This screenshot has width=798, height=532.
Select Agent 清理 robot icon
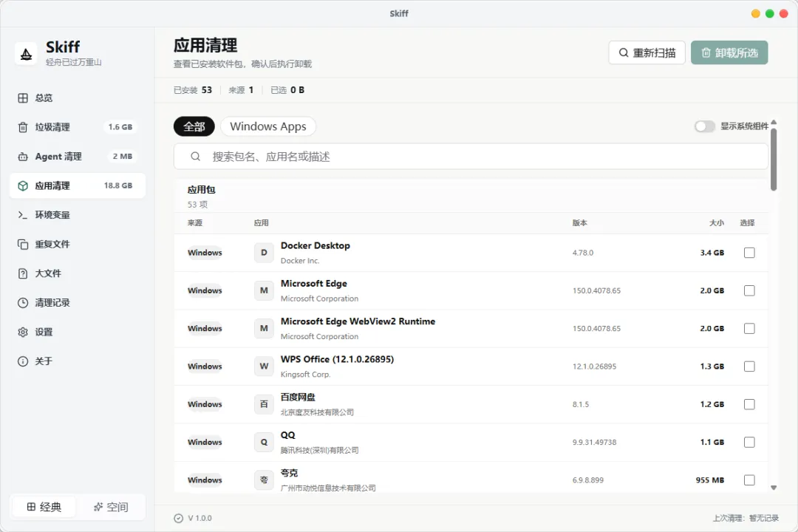tap(23, 157)
